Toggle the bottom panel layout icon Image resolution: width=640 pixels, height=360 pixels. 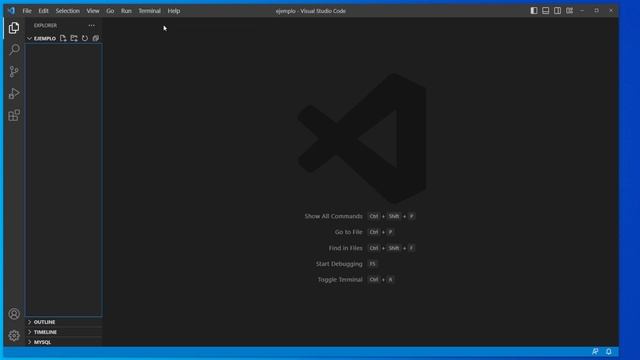[546, 11]
